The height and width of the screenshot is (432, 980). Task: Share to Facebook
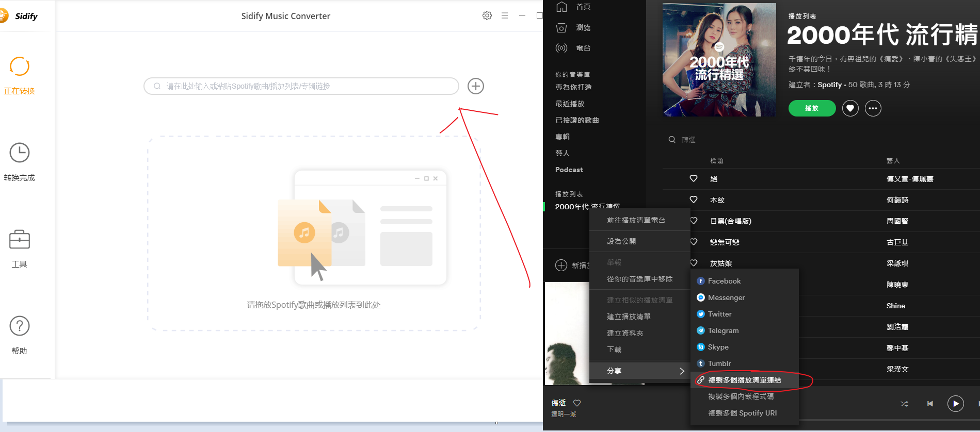click(x=745, y=281)
